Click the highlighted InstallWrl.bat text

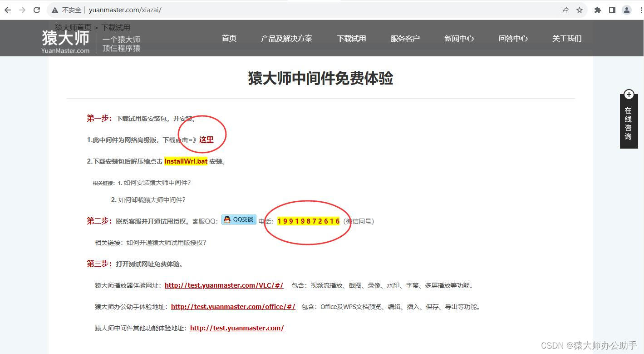tap(186, 161)
